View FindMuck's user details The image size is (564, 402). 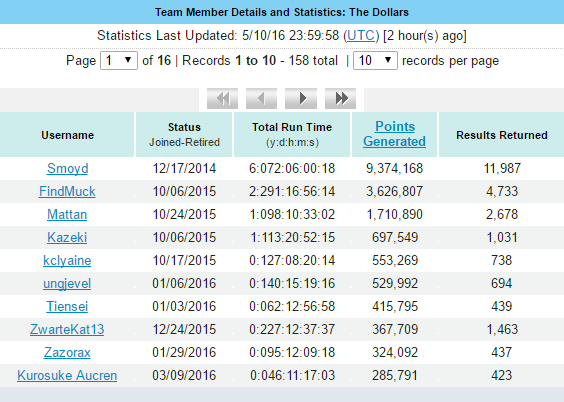click(x=67, y=191)
